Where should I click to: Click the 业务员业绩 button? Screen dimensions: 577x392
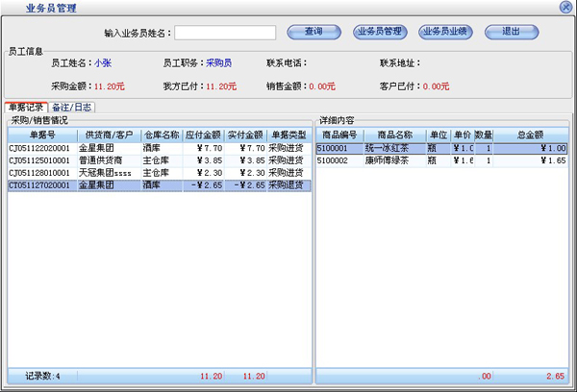tap(444, 32)
